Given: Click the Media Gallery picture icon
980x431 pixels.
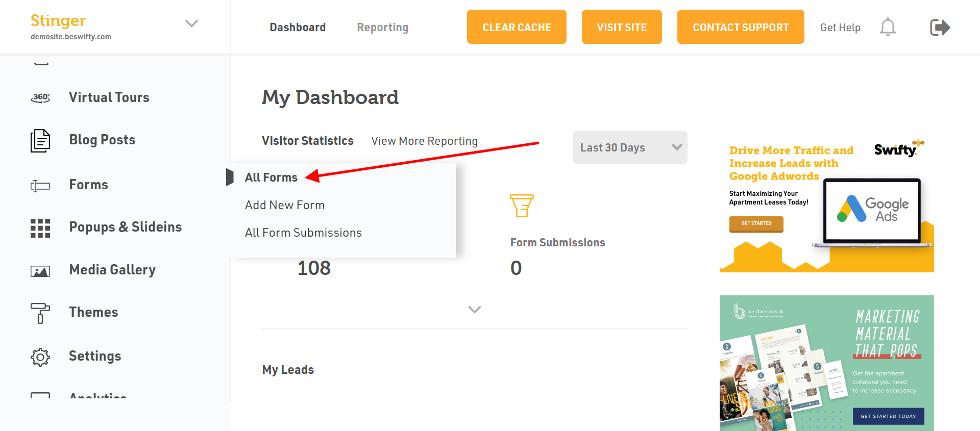Looking at the screenshot, I should coord(40,271).
